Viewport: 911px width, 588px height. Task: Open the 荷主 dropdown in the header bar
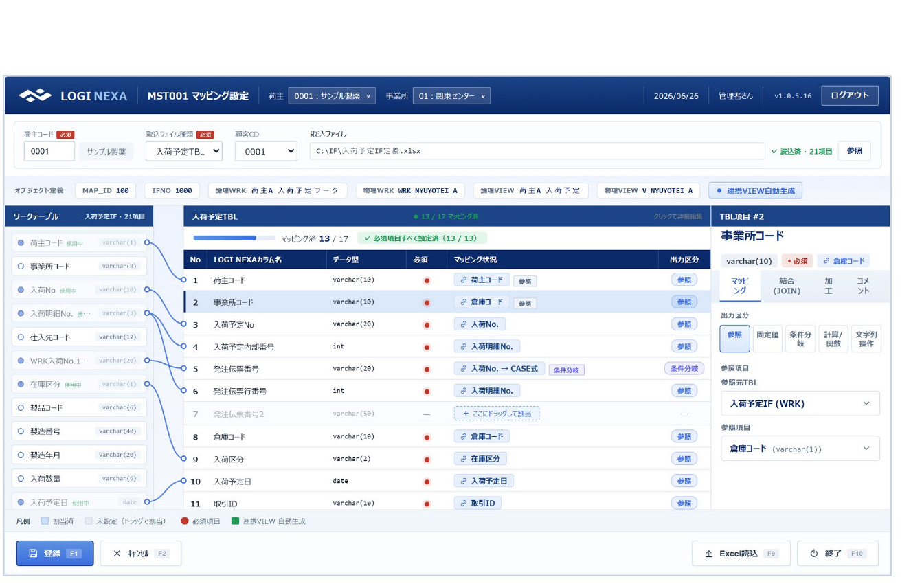click(332, 96)
